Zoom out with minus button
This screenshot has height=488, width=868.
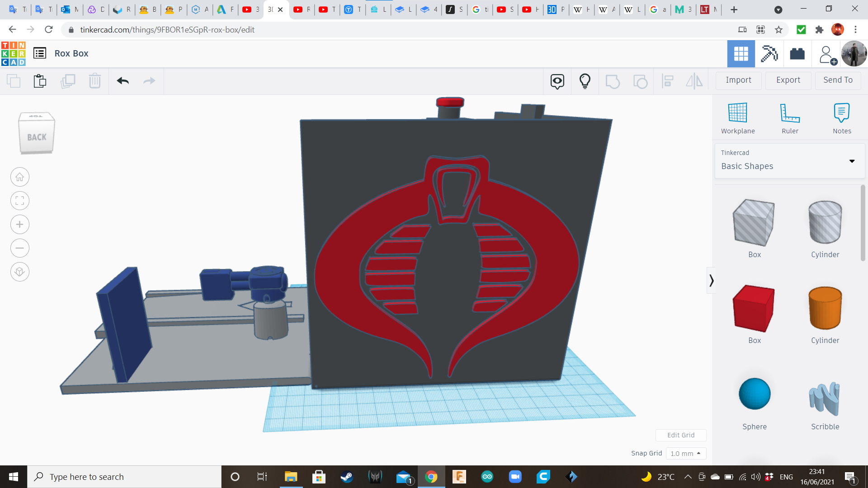coord(20,248)
